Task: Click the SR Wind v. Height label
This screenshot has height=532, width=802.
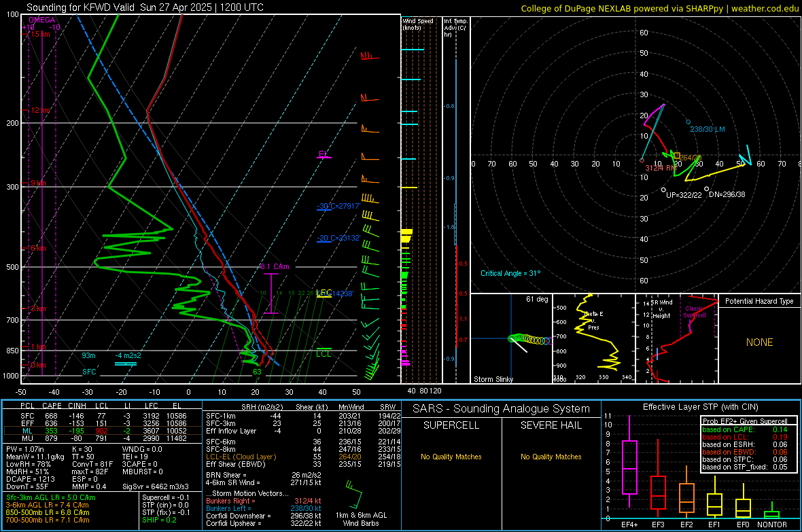Action: 661,309
